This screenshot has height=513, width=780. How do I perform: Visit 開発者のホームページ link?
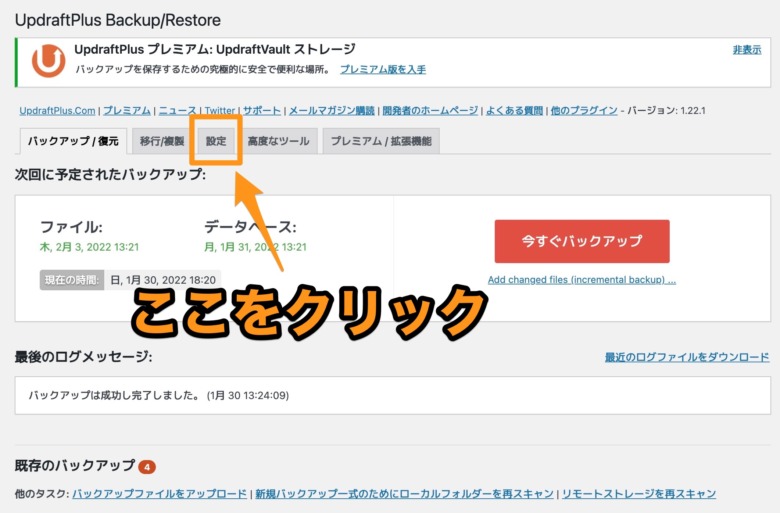(x=430, y=110)
